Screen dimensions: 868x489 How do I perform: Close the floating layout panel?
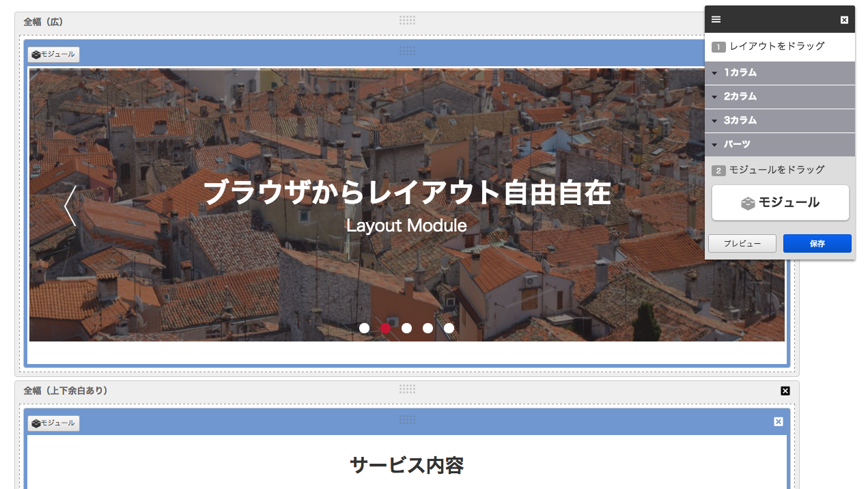click(x=844, y=20)
